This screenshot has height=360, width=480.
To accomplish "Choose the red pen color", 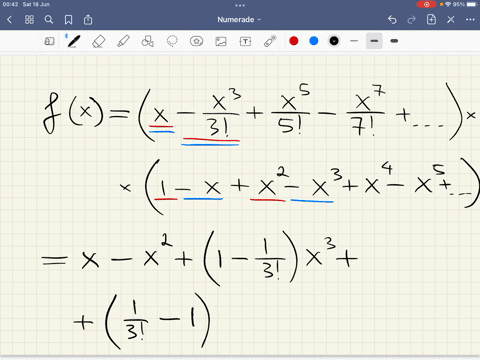I will click(x=294, y=41).
